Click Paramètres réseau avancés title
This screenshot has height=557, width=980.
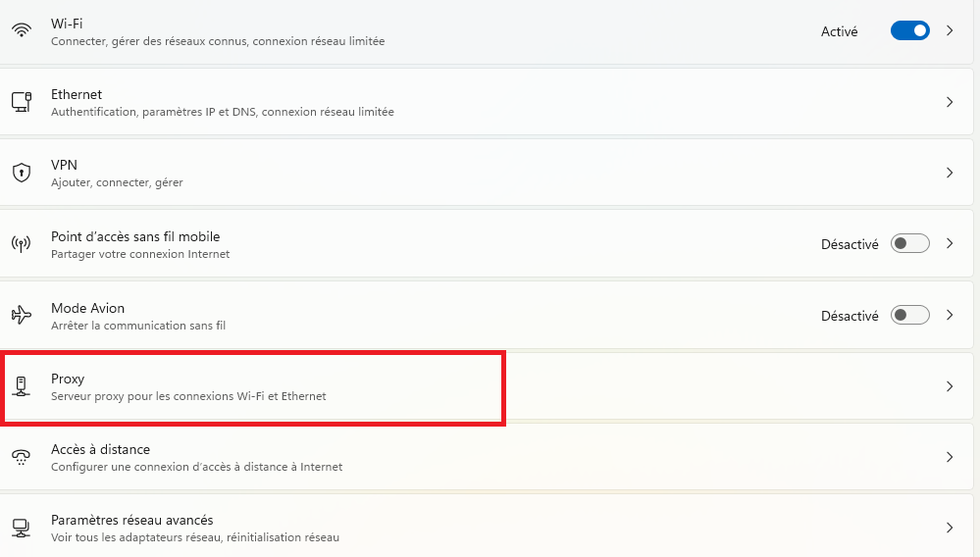(x=131, y=520)
